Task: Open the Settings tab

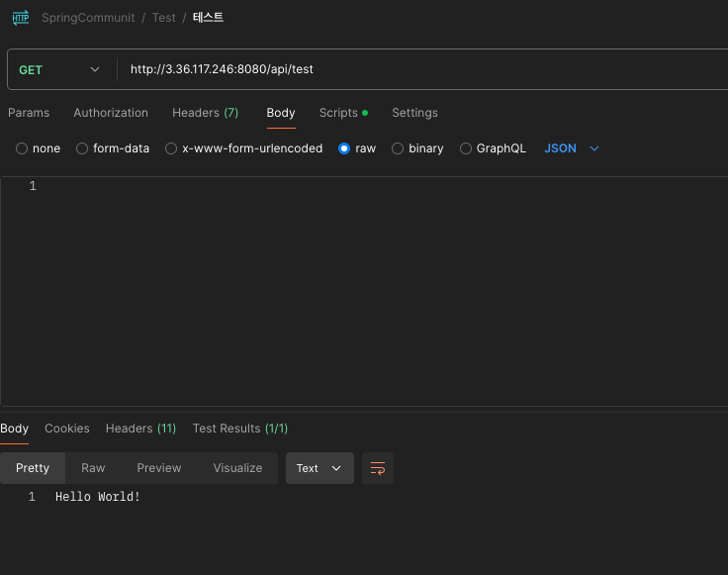Action: (415, 113)
